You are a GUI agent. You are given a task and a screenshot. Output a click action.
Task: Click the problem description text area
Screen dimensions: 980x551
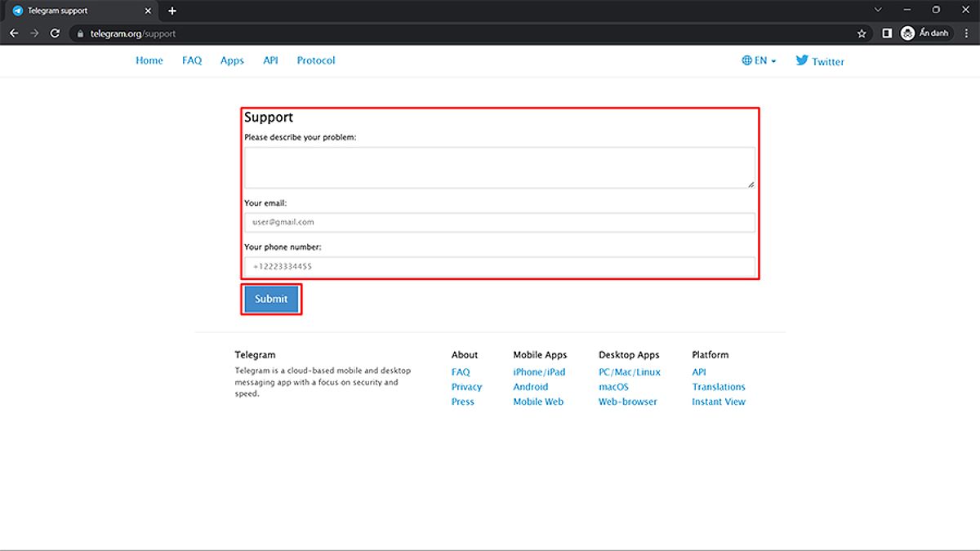(x=500, y=167)
